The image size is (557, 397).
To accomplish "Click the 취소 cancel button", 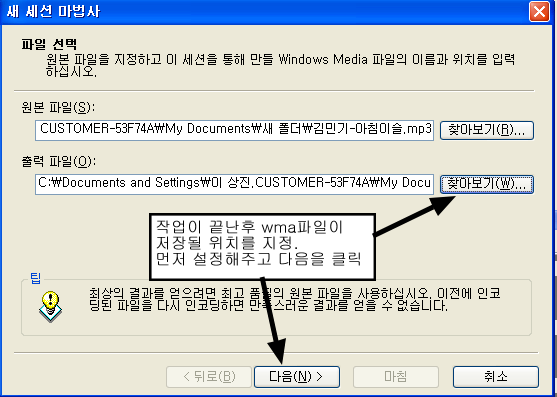I will click(x=496, y=377).
